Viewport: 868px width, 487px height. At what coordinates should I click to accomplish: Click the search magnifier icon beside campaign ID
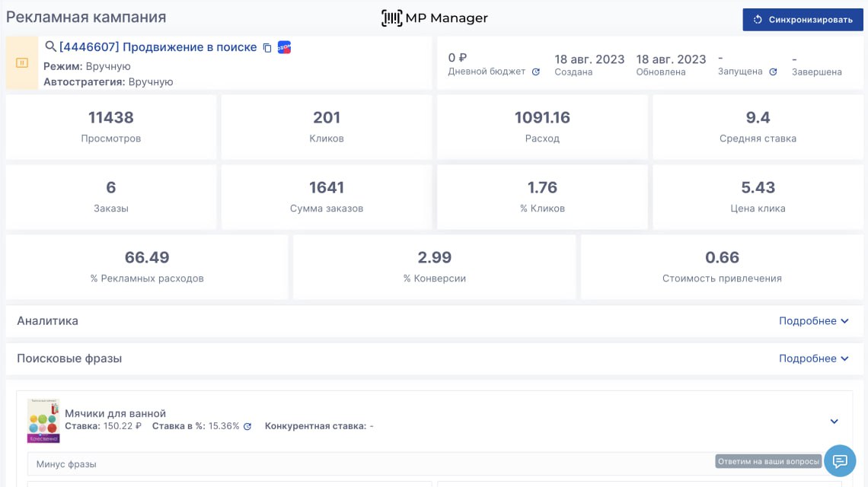(51, 47)
